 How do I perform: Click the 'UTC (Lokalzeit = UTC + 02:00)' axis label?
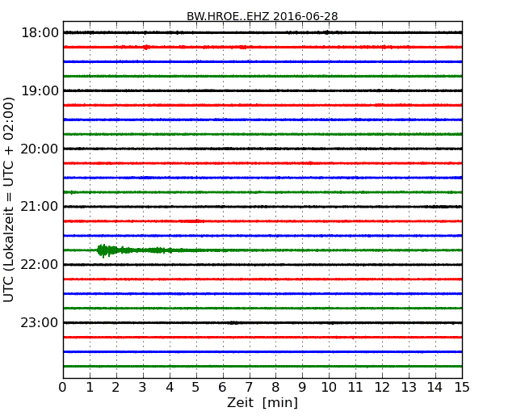click(9, 199)
